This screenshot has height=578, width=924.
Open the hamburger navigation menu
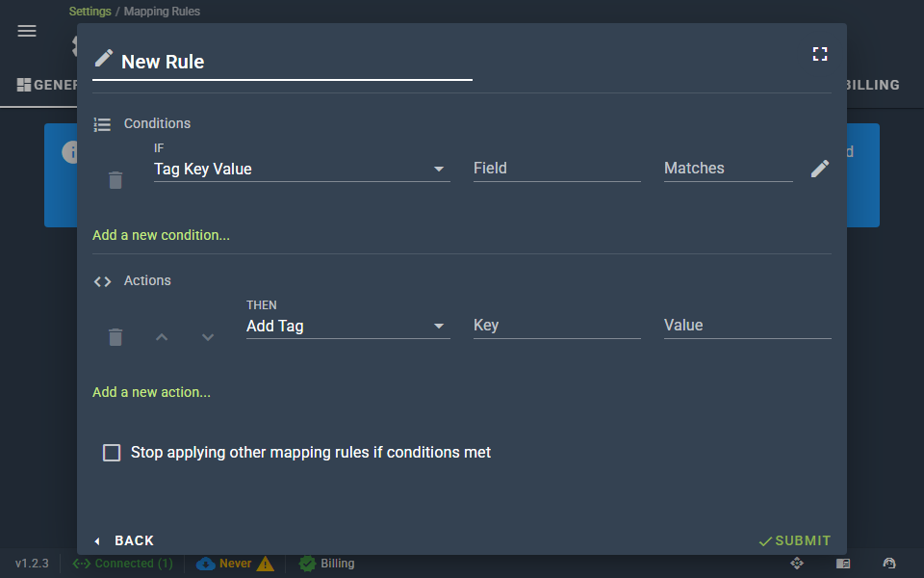(x=27, y=31)
